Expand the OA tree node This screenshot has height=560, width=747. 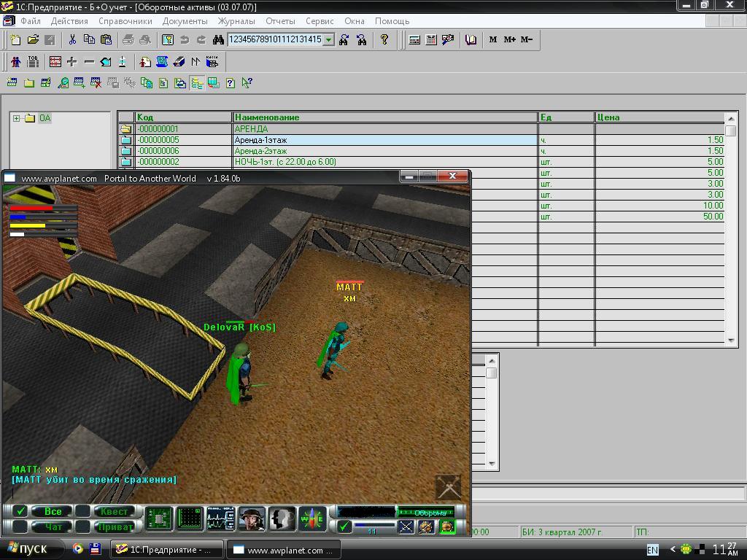16,118
